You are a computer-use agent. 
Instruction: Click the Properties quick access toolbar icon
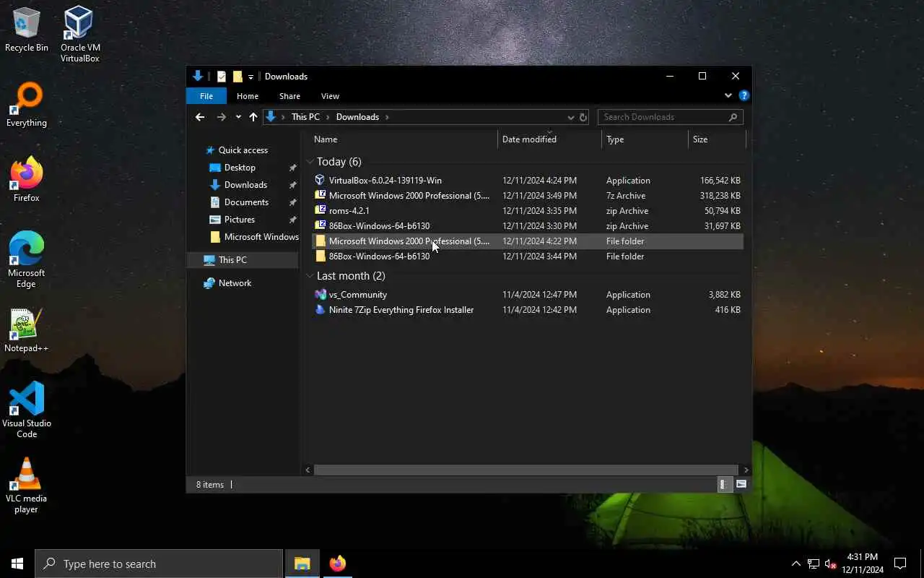222,77
